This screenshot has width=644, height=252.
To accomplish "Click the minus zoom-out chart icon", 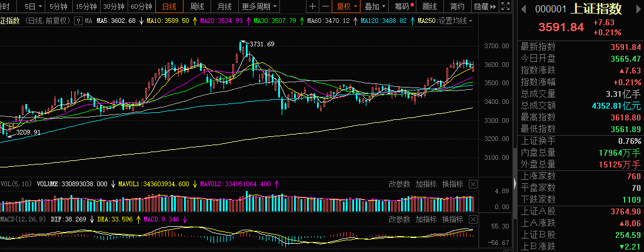I will point(324,7).
